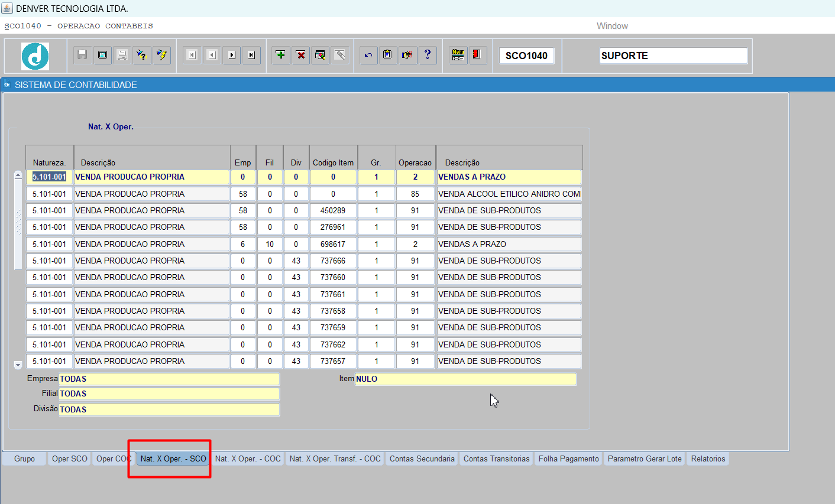Image resolution: width=835 pixels, height=504 pixels.
Task: Open the Menu toolbar icon
Action: point(458,55)
